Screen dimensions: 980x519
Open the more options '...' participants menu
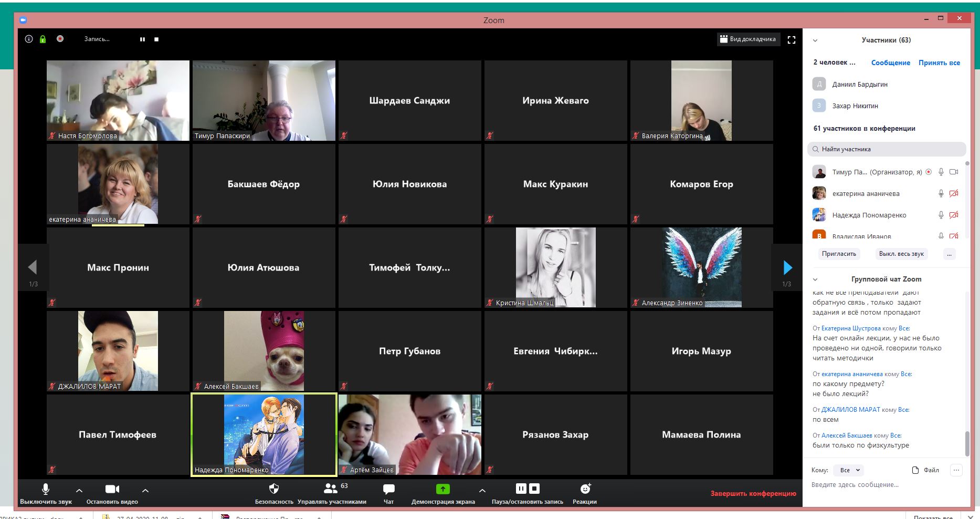coord(949,254)
